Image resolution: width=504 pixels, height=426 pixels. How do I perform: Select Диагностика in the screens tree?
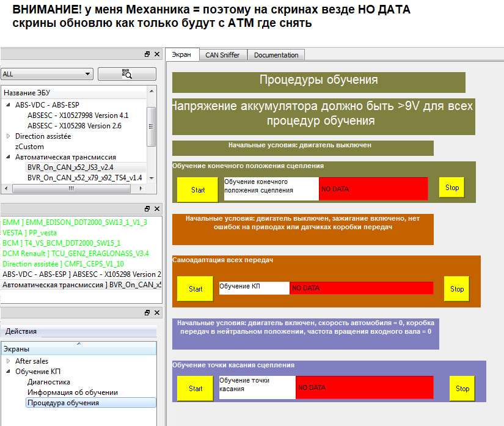tap(48, 382)
